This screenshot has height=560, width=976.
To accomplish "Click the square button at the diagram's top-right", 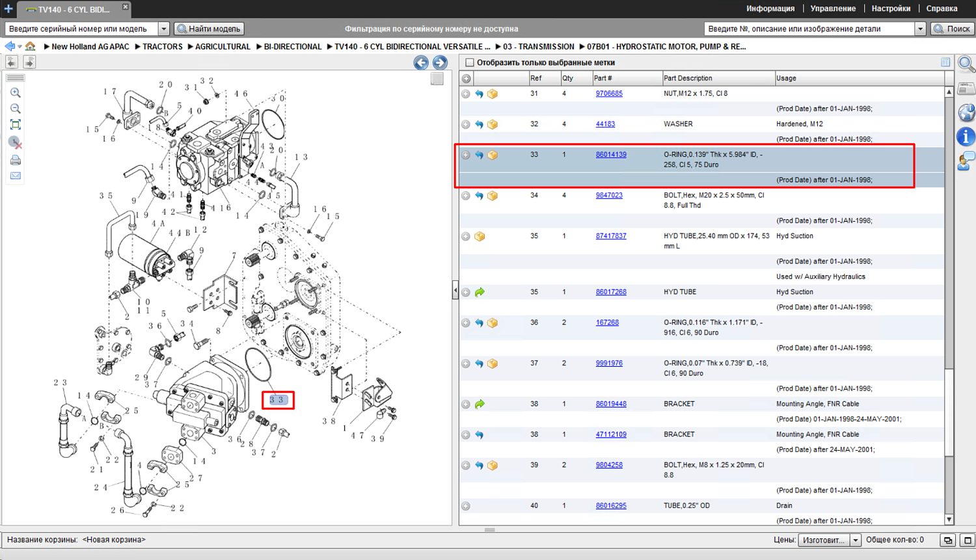I will point(437,79).
